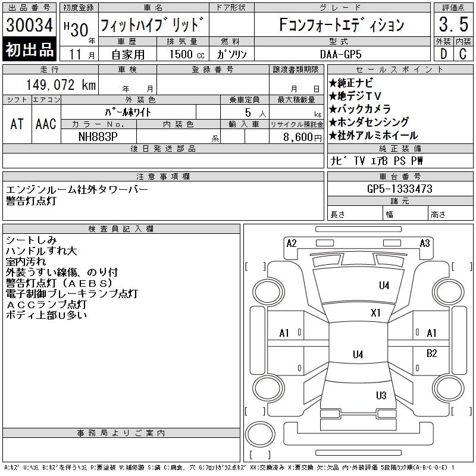Click the mileage value 149,072 km
Screen dimensions: 476x476
(61, 85)
